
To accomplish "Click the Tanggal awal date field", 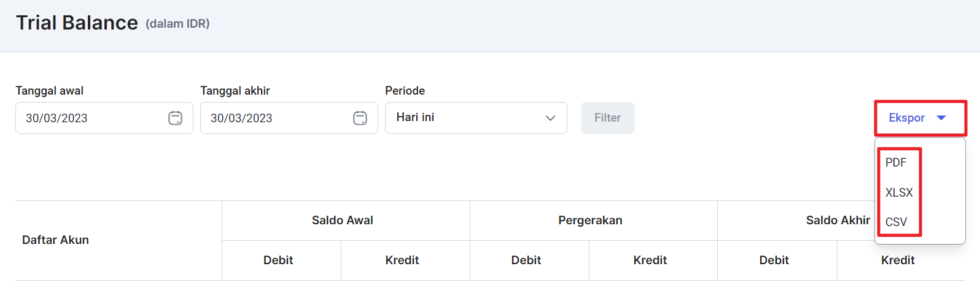I will tap(104, 118).
